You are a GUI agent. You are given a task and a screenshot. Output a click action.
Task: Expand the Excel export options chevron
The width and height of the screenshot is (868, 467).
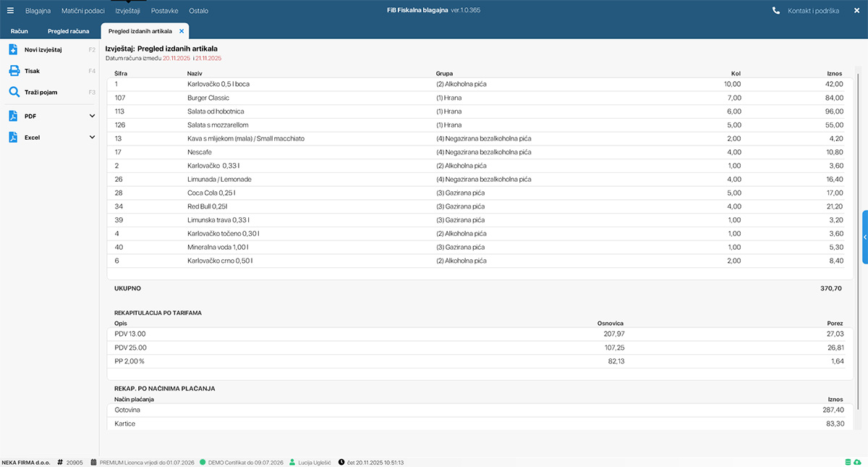click(92, 137)
